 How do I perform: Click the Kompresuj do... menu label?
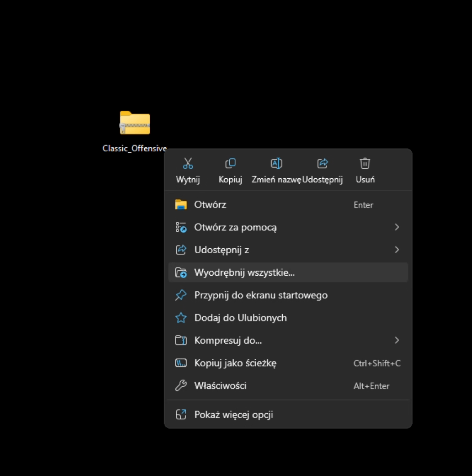tap(227, 340)
